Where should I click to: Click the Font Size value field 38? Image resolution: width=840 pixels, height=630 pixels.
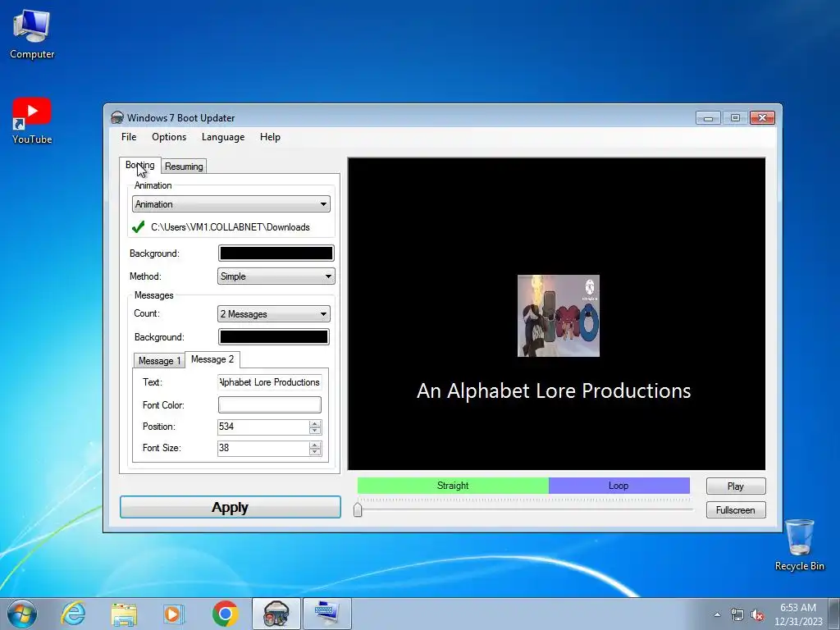pos(263,448)
